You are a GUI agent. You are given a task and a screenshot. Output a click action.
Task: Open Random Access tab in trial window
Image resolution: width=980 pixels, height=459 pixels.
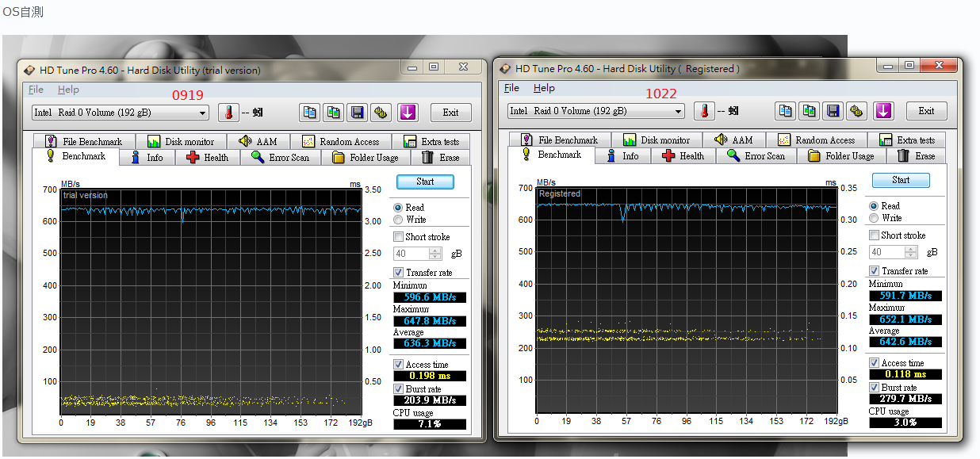(341, 142)
